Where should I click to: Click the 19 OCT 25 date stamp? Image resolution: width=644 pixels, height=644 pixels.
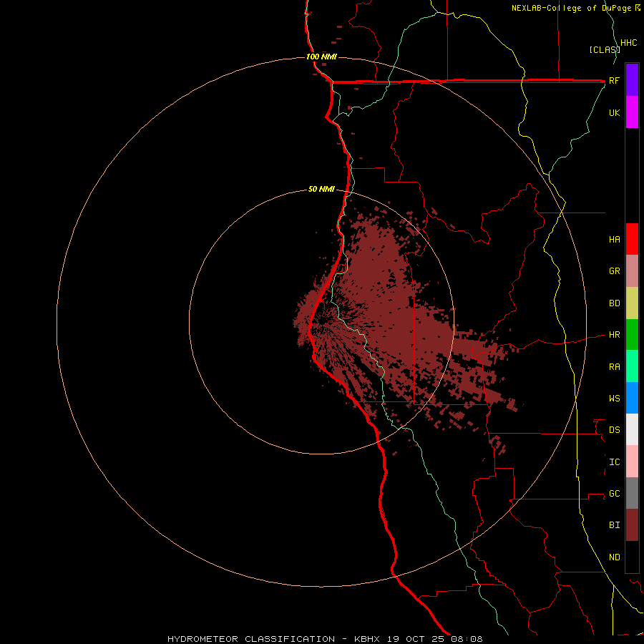tap(416, 639)
